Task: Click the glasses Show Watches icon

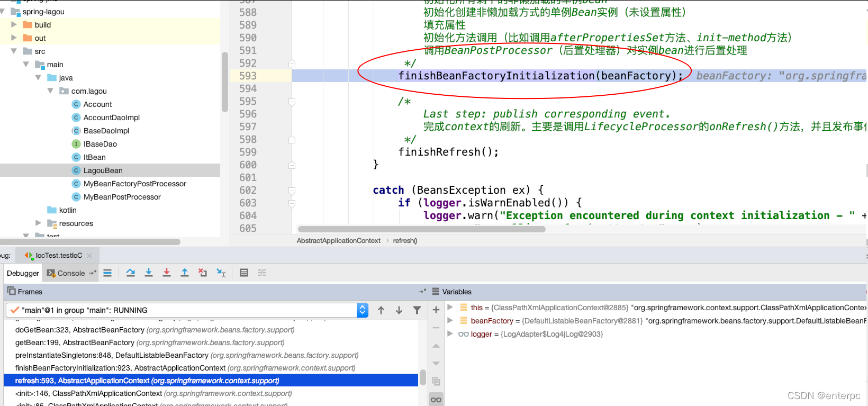Action: 436,400
